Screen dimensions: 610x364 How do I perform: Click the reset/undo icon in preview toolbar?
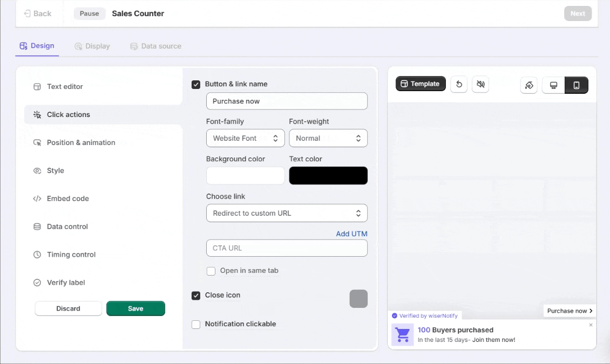click(x=458, y=84)
